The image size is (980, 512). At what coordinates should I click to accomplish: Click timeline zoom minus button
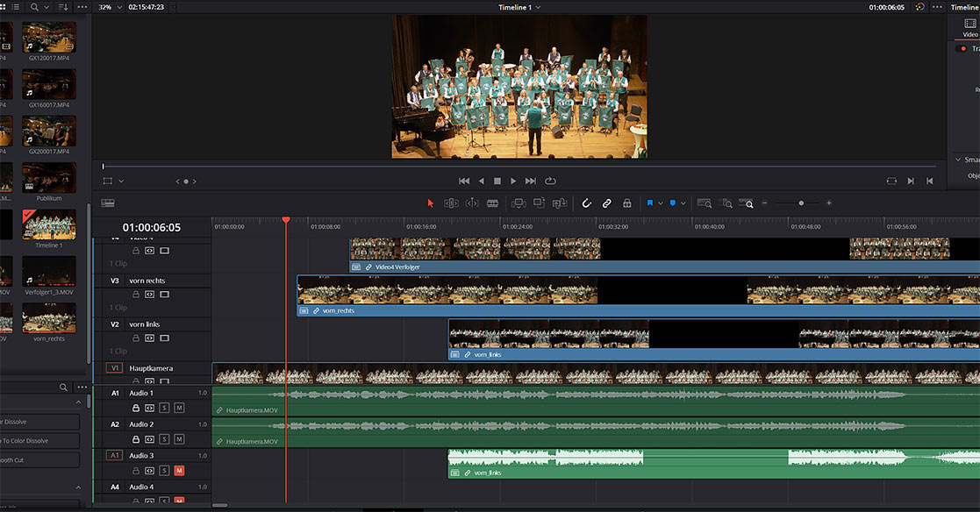(764, 203)
